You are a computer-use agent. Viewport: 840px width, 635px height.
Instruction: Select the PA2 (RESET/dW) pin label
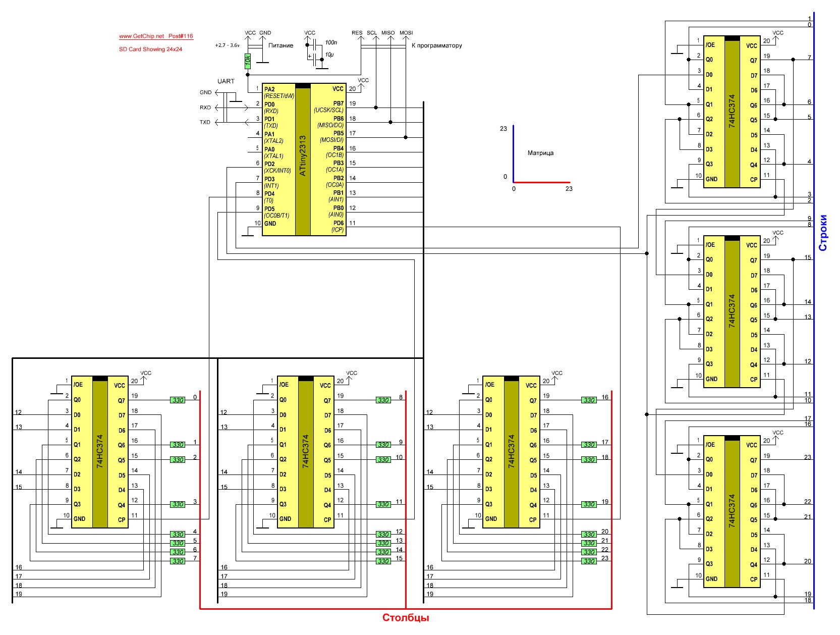279,93
